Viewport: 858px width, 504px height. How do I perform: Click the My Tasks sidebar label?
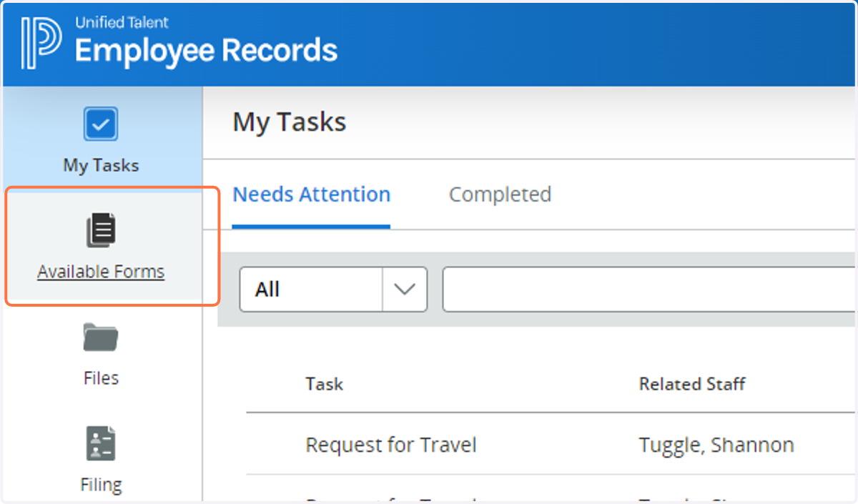[x=101, y=165]
